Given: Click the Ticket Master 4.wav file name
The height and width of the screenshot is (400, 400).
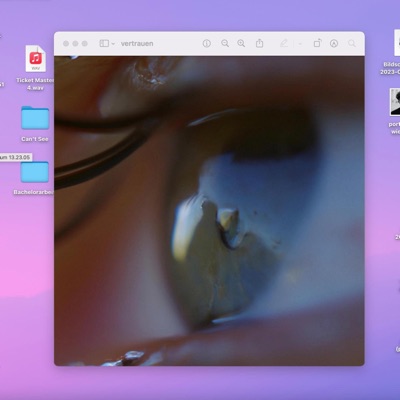Looking at the screenshot, I should [x=35, y=84].
